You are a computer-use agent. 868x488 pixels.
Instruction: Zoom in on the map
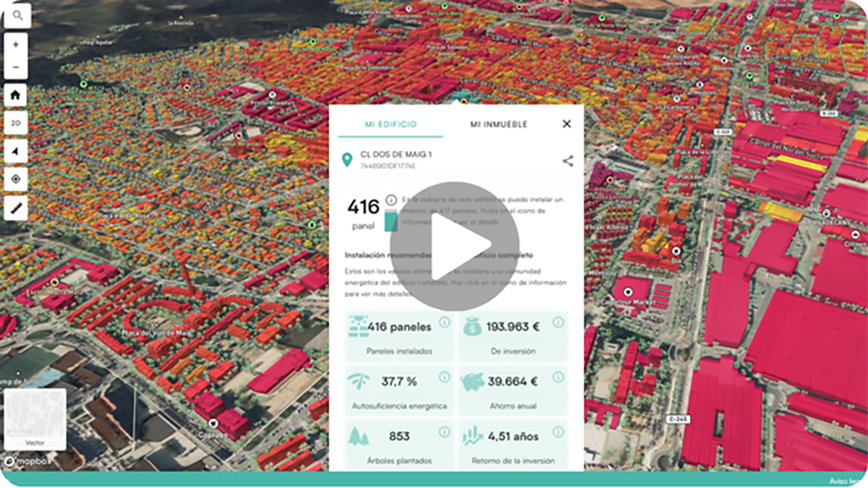pos(16,45)
